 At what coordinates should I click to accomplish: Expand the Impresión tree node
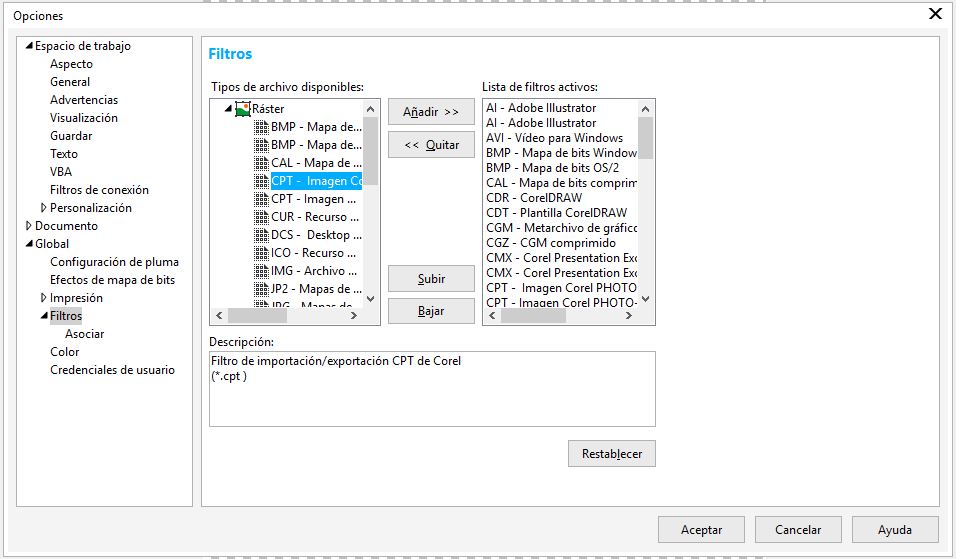pyautogui.click(x=44, y=298)
